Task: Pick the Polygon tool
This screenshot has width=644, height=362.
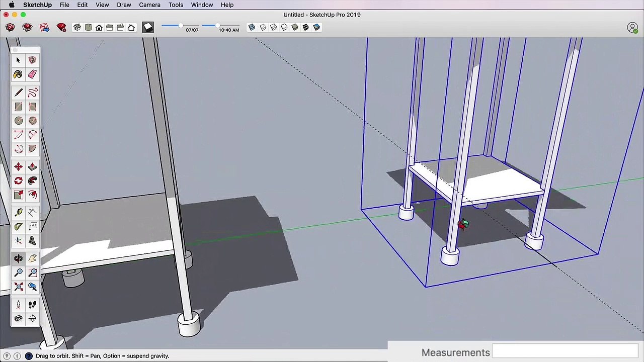Action: [x=32, y=121]
